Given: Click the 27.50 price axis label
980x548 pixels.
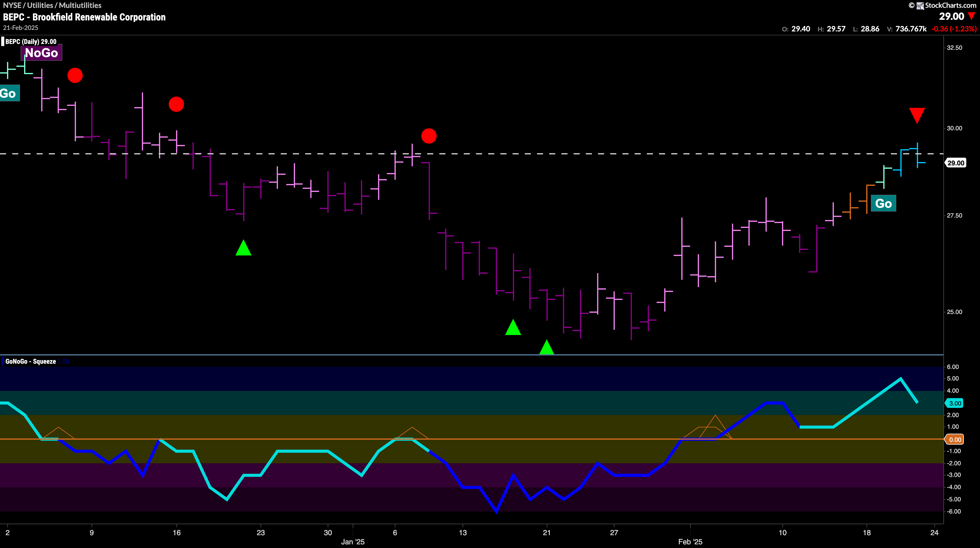Looking at the screenshot, I should (954, 215).
